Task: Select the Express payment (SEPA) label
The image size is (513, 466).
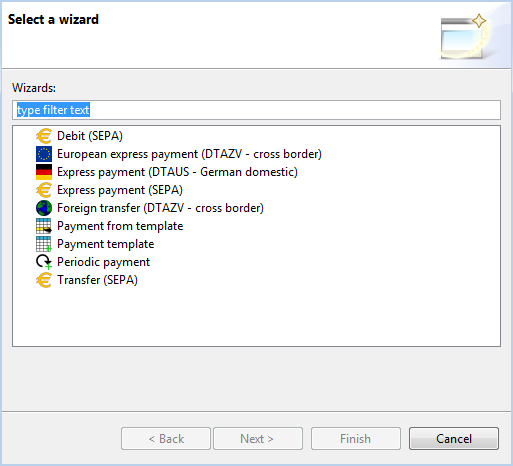Action: point(120,190)
